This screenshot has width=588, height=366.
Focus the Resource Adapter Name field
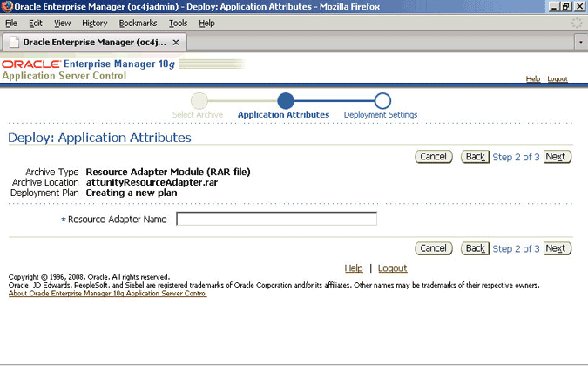point(277,219)
